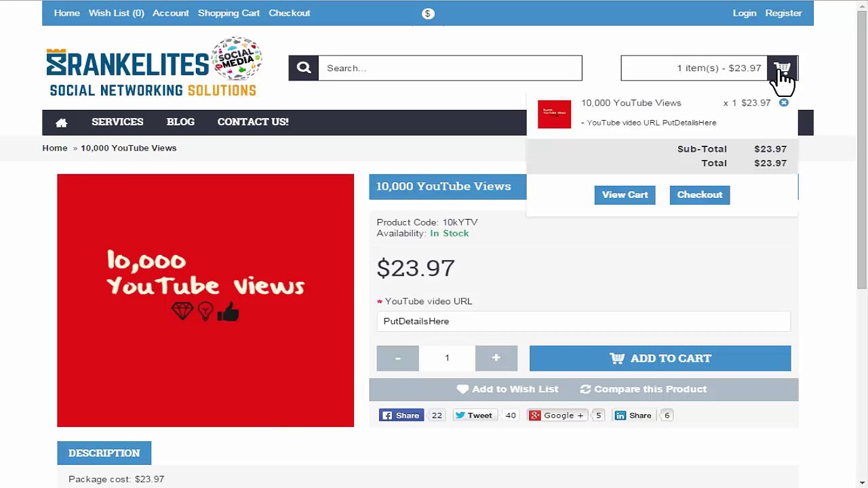Open Wish List (0) link
This screenshot has width=868, height=488.
pos(116,13)
